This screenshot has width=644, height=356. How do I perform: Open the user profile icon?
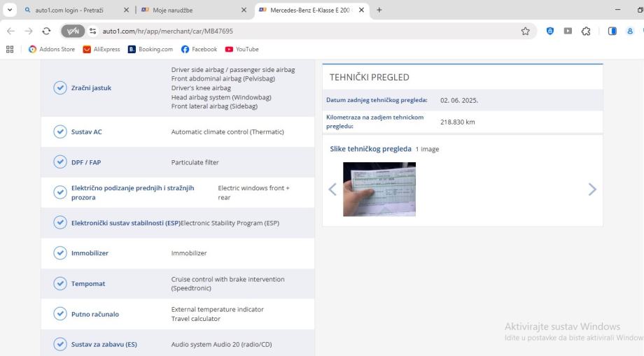629,31
